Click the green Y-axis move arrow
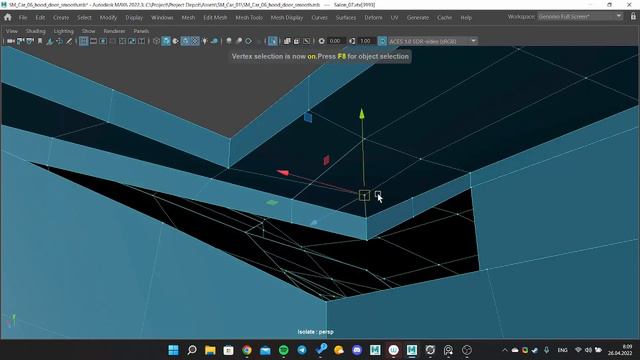640x360 pixels. (x=362, y=114)
